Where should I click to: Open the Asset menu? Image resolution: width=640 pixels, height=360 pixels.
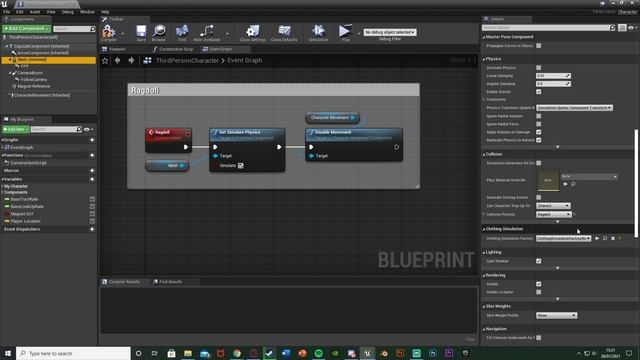point(35,12)
